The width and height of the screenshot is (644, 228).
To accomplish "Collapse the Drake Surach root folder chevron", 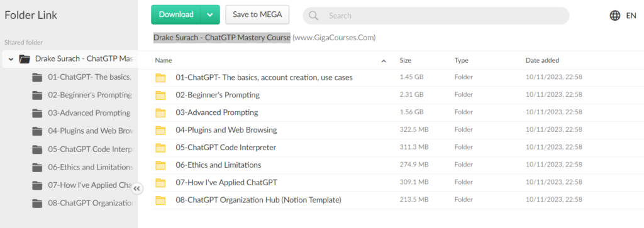I will coord(11,59).
